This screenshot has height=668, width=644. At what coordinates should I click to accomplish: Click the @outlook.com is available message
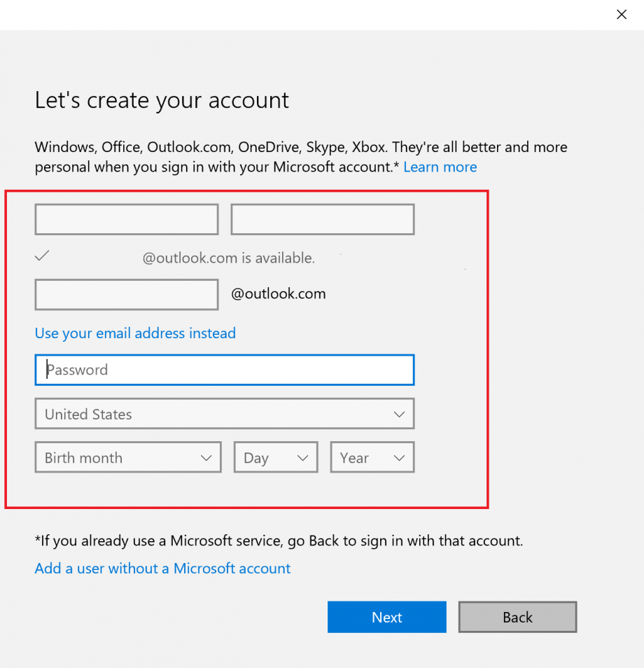point(227,258)
